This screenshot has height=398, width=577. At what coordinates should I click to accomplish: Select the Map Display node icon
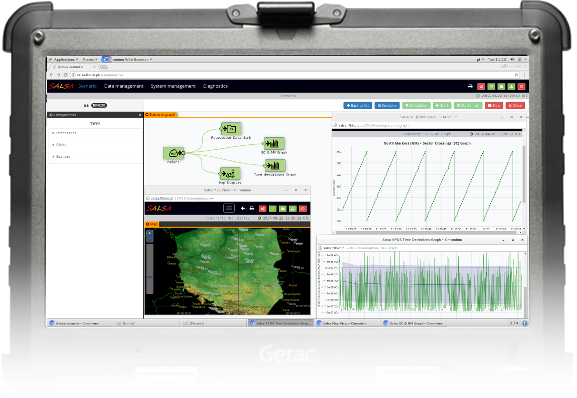coord(230,174)
